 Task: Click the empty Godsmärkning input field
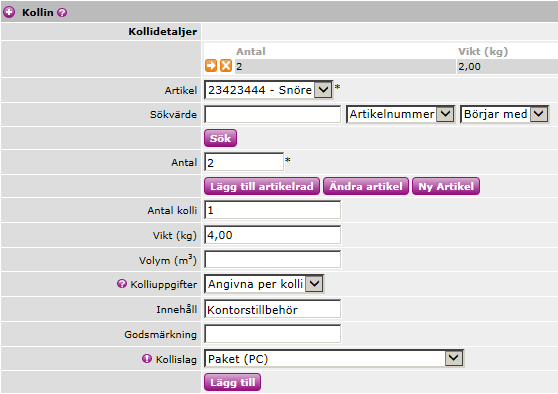(x=273, y=334)
